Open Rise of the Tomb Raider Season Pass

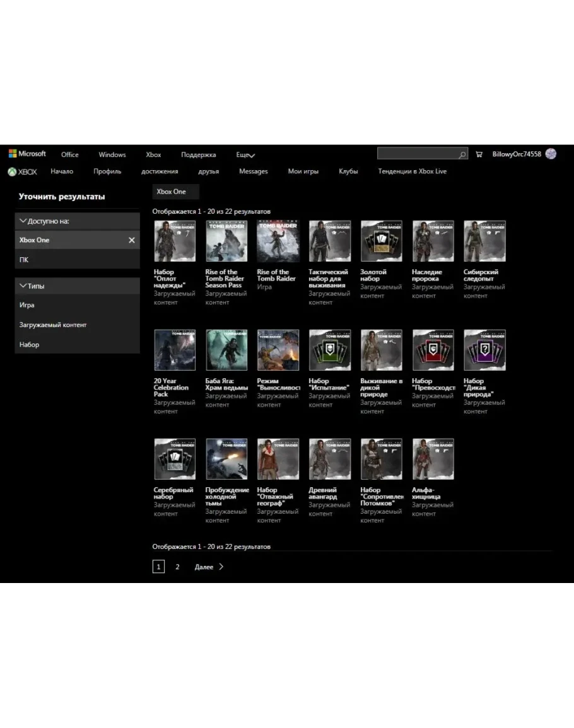click(x=226, y=241)
